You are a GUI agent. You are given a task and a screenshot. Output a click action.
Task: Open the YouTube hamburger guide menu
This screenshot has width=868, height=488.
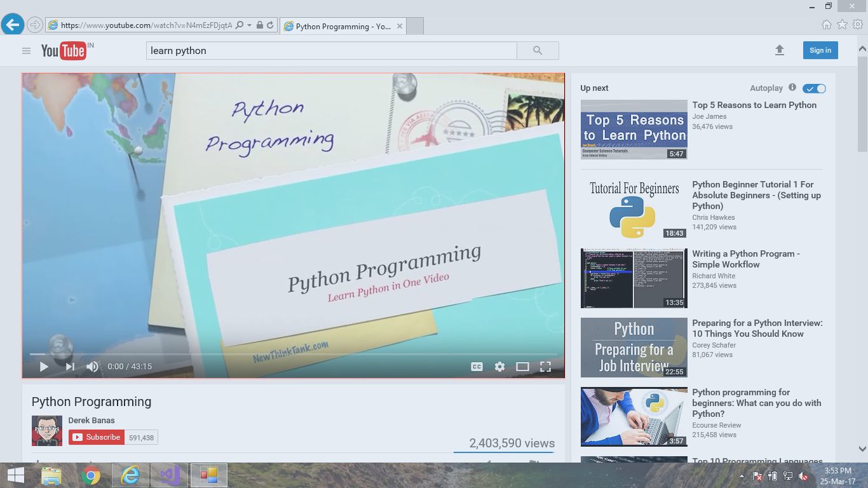point(26,51)
